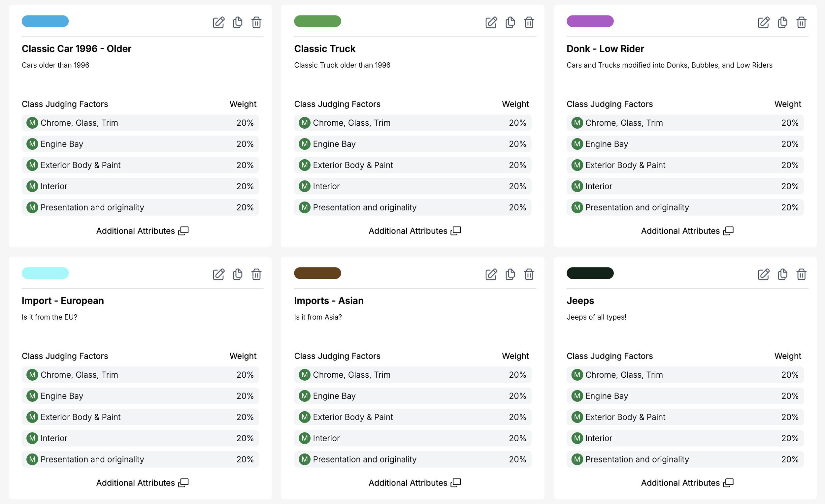Edit the Import - European class
The width and height of the screenshot is (825, 504).
coord(218,274)
